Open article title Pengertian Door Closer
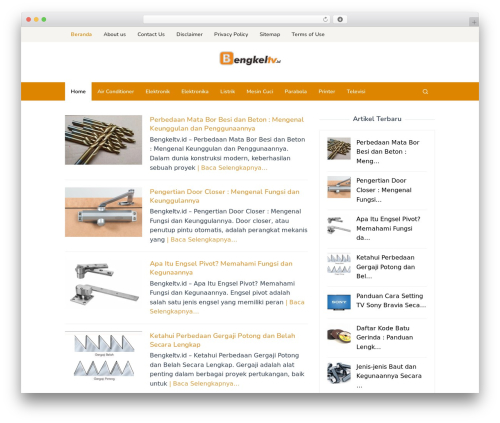 (x=224, y=196)
